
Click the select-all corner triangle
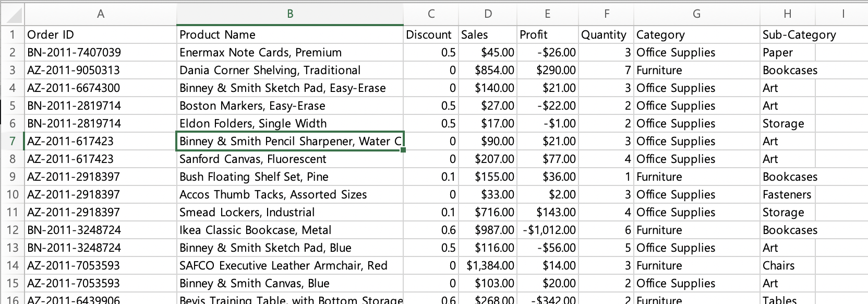tap(13, 14)
